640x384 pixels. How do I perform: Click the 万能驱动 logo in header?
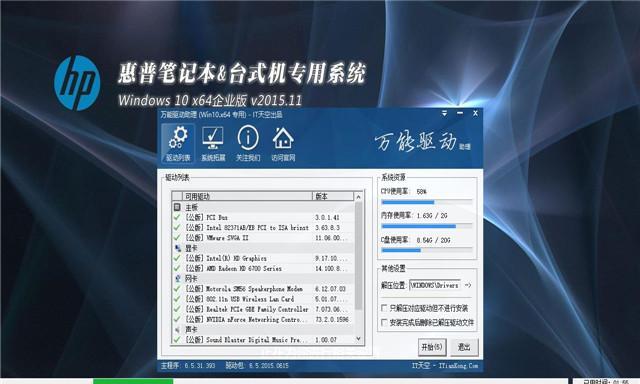pos(422,141)
